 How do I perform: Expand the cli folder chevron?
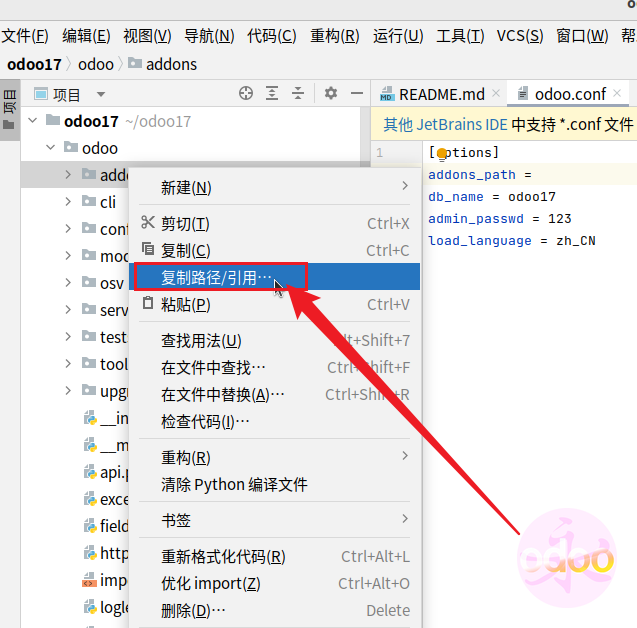click(68, 201)
